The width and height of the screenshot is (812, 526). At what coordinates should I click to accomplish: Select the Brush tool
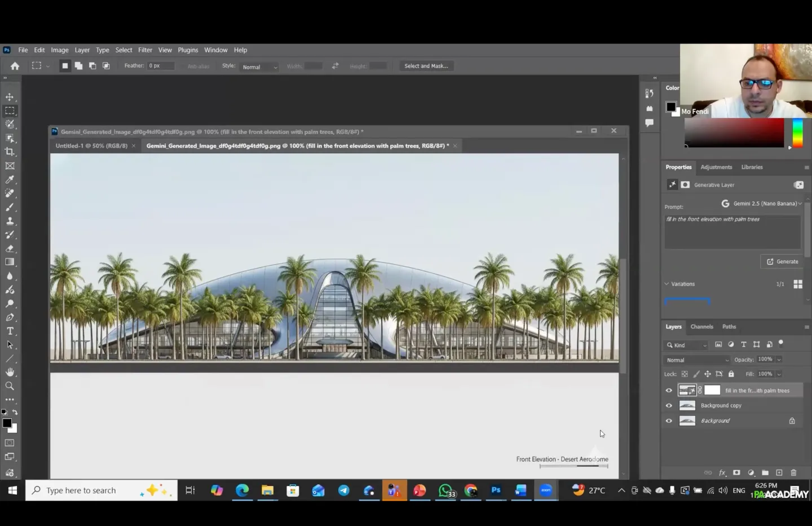[x=10, y=207]
